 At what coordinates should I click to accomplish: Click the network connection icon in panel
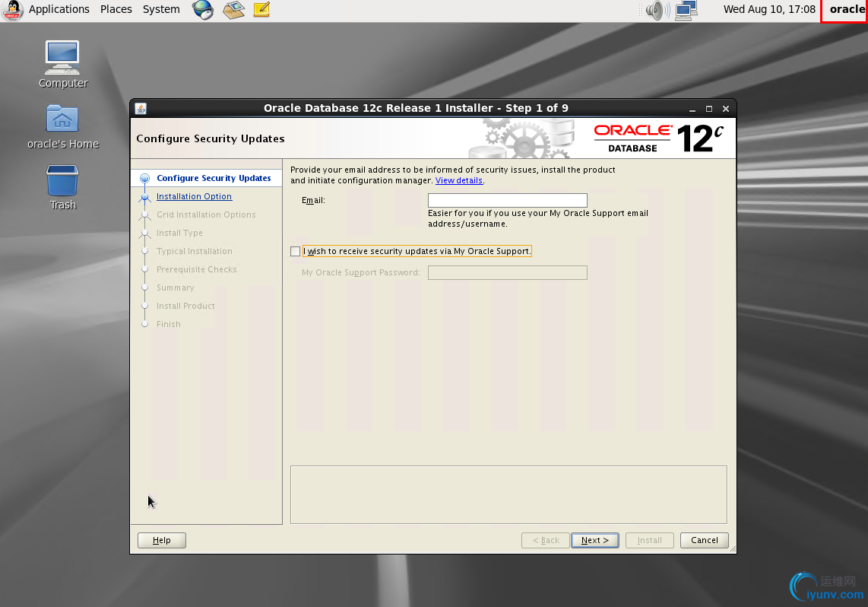686,10
